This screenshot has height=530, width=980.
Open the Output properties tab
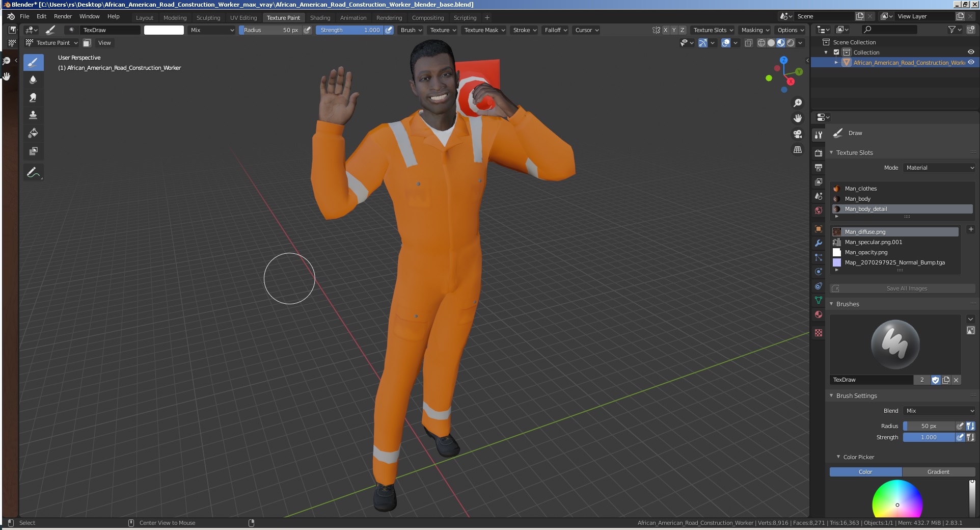pos(819,167)
